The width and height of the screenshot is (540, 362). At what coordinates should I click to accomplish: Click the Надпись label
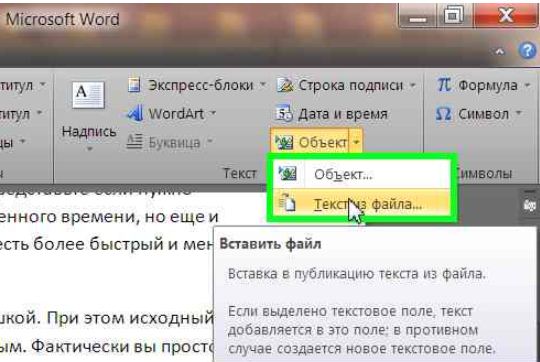tap(89, 132)
